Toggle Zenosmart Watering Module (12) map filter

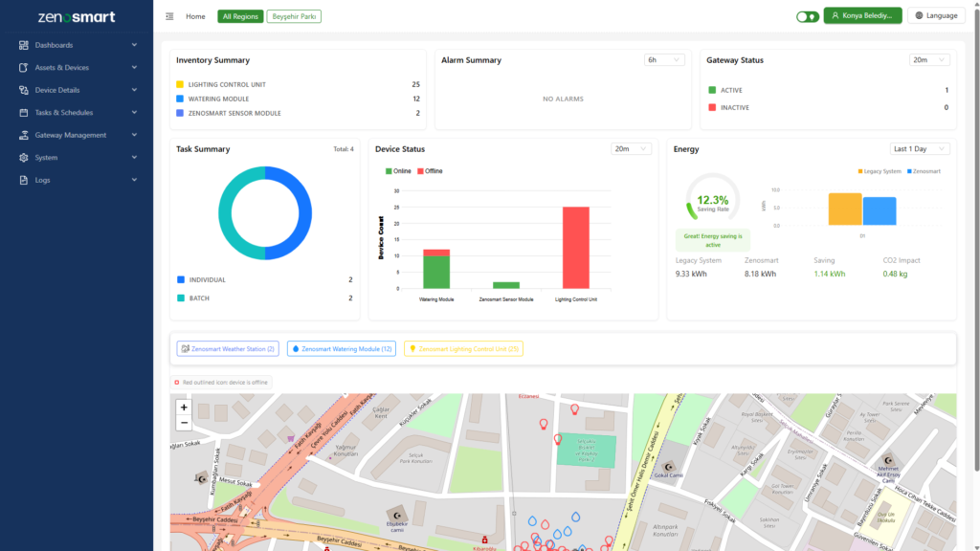tap(342, 348)
